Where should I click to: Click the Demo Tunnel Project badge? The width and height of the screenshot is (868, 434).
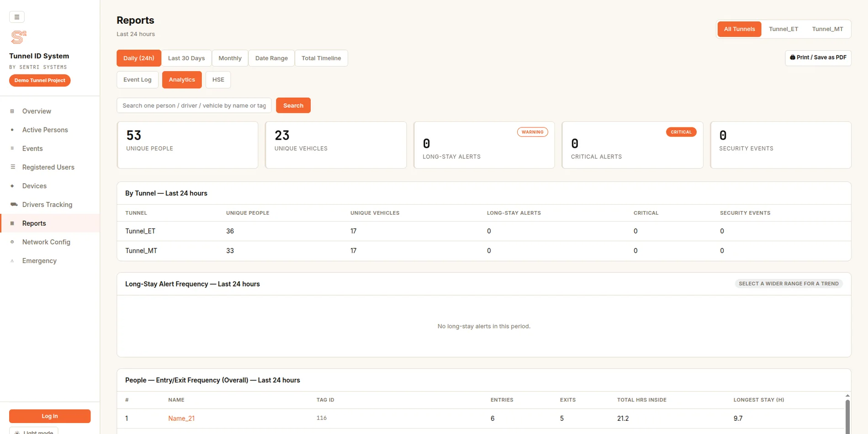40,80
